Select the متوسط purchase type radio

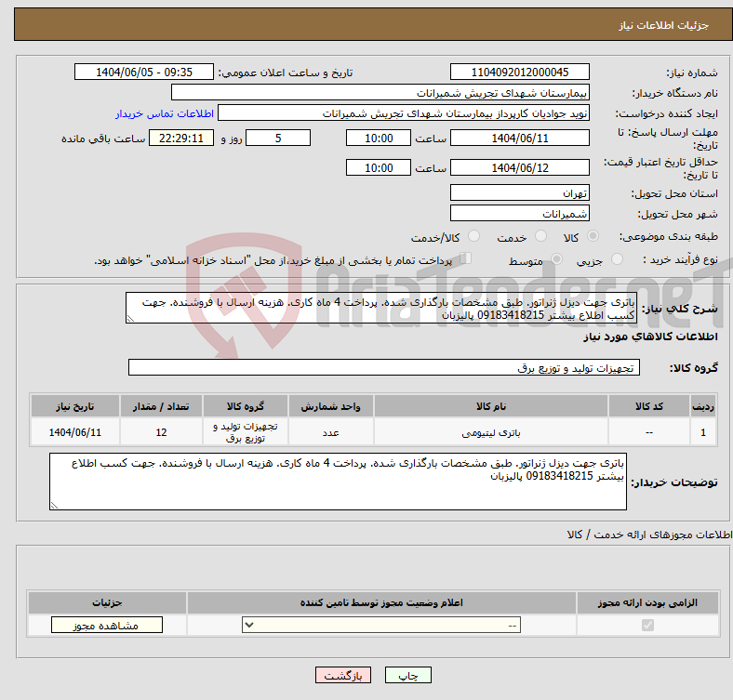click(558, 261)
